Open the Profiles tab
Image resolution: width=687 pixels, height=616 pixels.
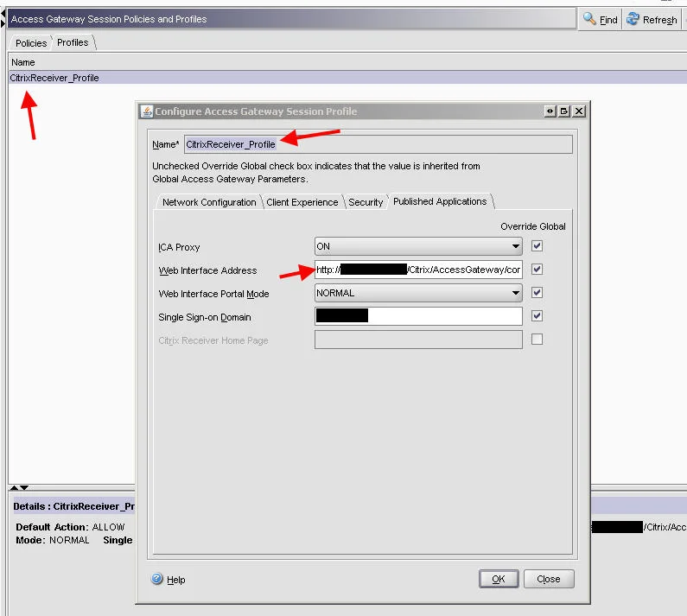(x=73, y=42)
